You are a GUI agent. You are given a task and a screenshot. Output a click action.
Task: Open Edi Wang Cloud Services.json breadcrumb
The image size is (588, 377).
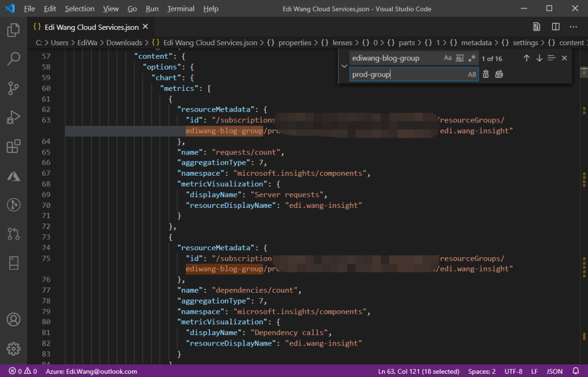(210, 43)
